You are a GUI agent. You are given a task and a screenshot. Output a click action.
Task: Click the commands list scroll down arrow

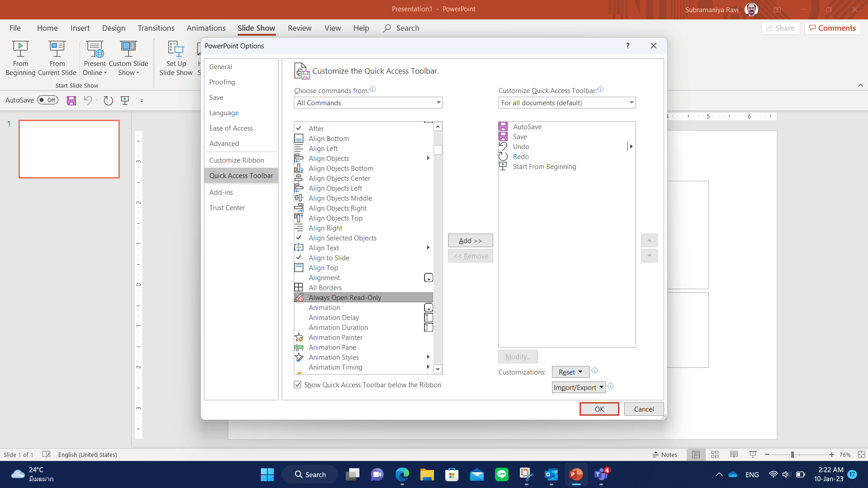438,369
